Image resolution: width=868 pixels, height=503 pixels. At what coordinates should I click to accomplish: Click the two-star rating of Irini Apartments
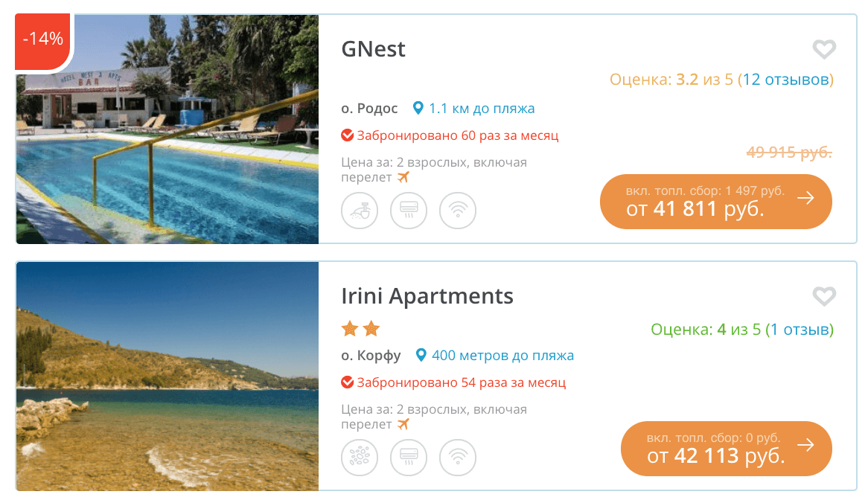[x=360, y=329]
